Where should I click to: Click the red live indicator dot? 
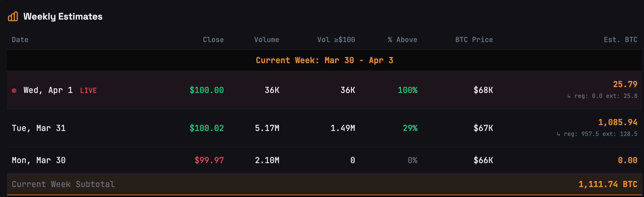[14, 91]
